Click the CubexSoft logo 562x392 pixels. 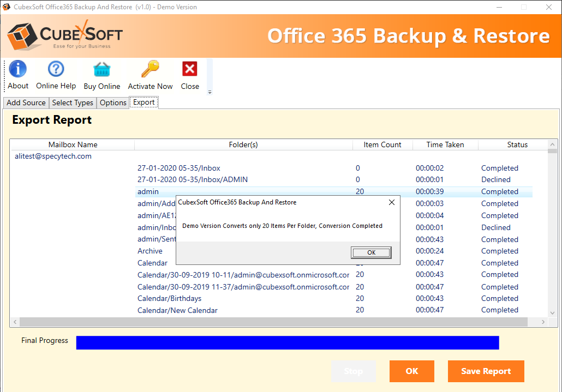pyautogui.click(x=65, y=36)
